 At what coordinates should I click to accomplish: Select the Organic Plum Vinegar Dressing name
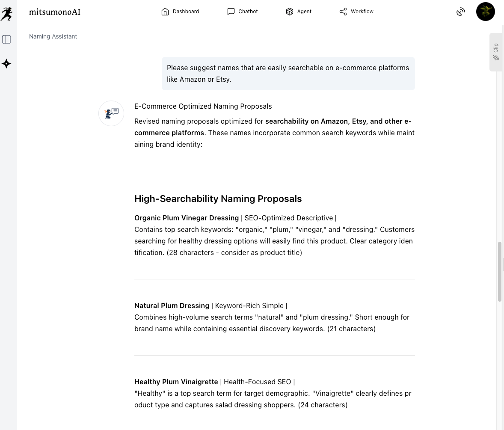(x=187, y=218)
